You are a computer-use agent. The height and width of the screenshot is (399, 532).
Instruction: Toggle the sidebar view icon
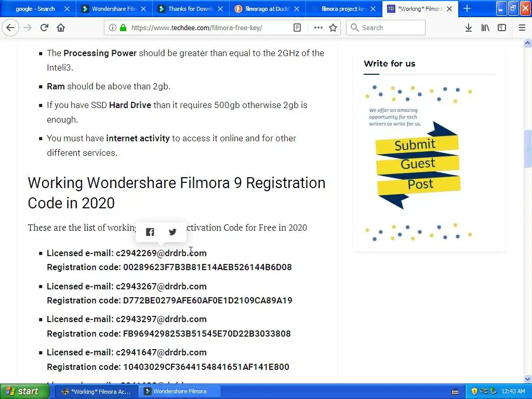coord(502,28)
